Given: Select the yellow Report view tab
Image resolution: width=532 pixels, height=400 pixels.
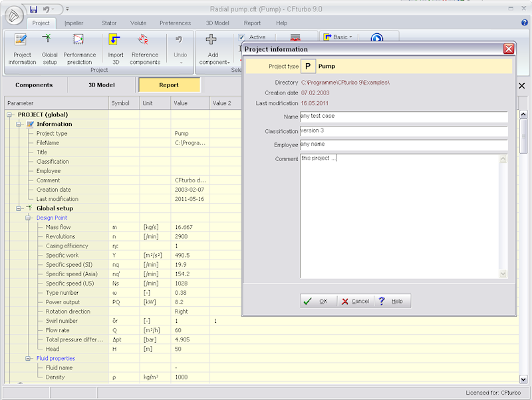Looking at the screenshot, I should click(x=169, y=85).
